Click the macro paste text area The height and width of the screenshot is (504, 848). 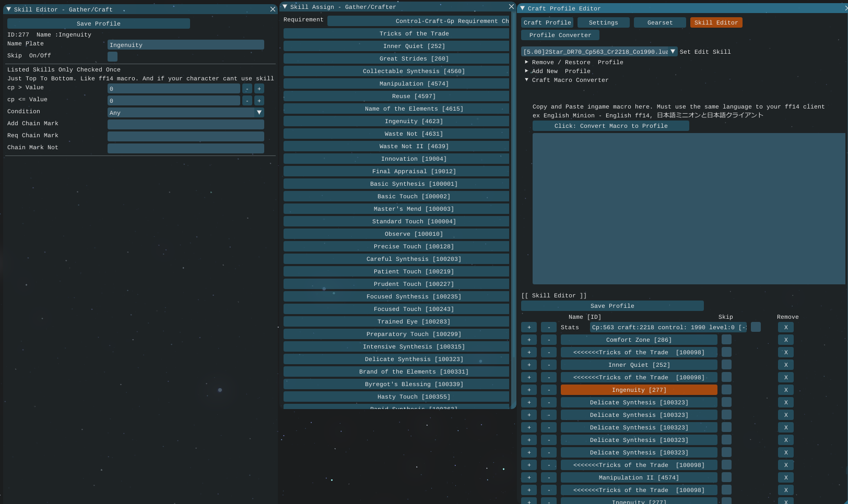tap(689, 209)
